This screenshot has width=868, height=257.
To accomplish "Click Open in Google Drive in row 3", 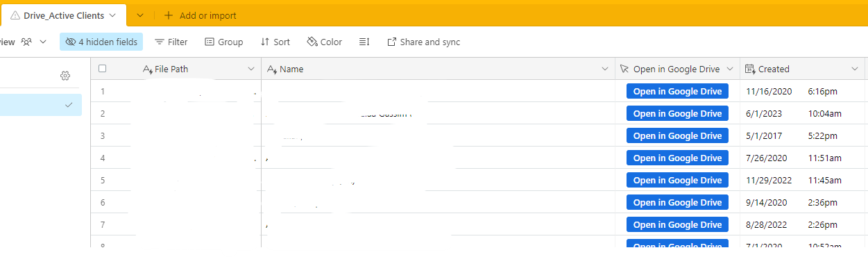I will point(677,135).
